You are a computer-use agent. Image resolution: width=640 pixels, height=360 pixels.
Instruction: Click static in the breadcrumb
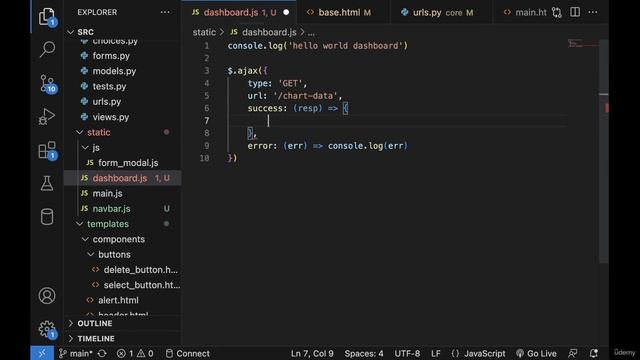click(204, 32)
